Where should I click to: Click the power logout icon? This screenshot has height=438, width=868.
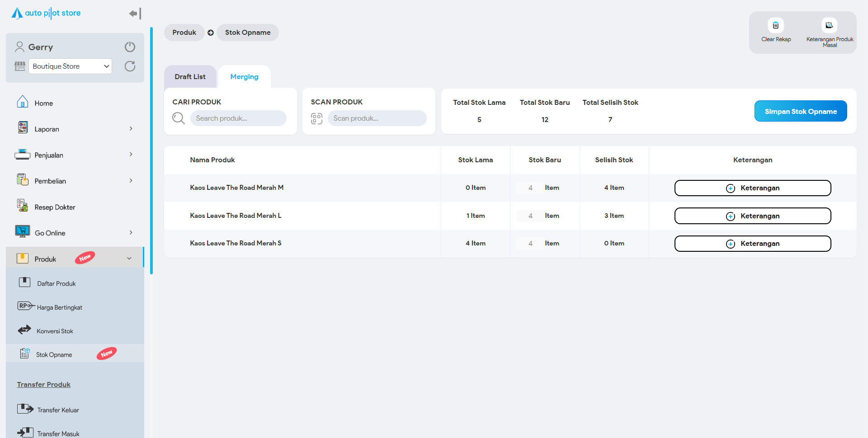[130, 47]
